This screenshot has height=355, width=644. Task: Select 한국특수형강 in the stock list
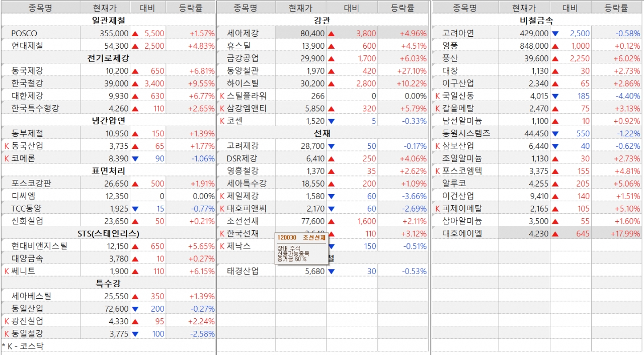pos(35,109)
